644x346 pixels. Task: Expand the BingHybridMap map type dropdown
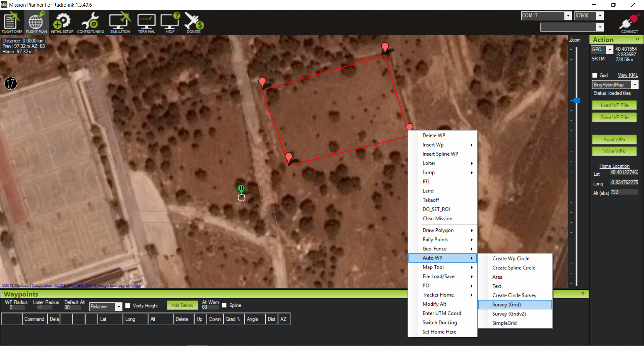pos(635,85)
